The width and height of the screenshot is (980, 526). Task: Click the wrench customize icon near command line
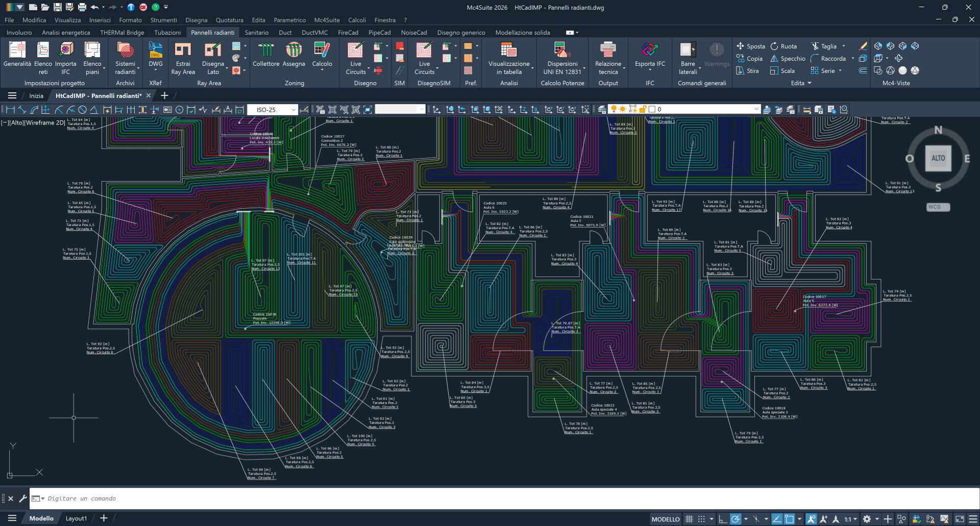22,498
